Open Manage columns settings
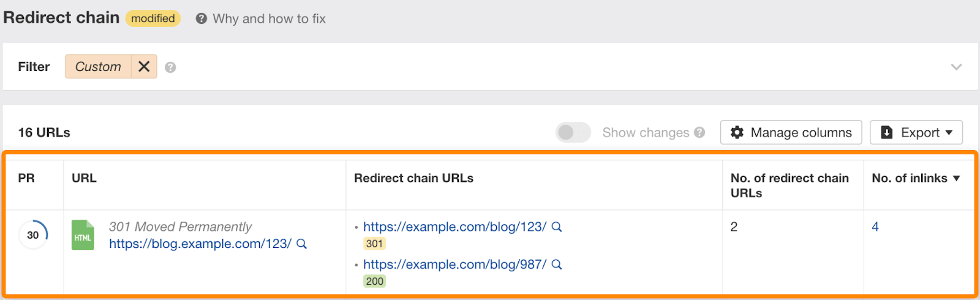This screenshot has height=300, width=980. [x=791, y=132]
